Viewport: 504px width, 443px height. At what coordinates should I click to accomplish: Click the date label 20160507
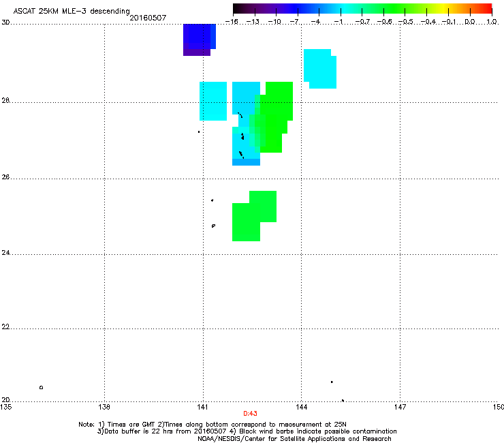(x=148, y=18)
